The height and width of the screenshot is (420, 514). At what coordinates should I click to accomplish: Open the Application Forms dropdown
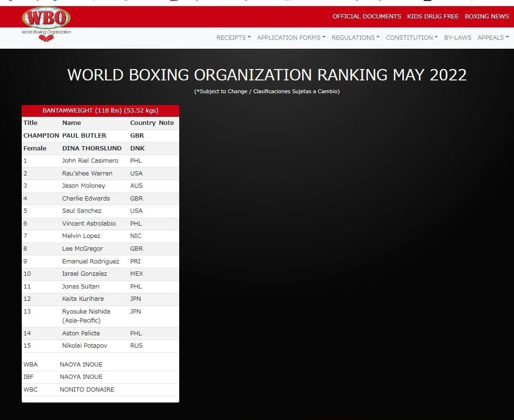291,38
